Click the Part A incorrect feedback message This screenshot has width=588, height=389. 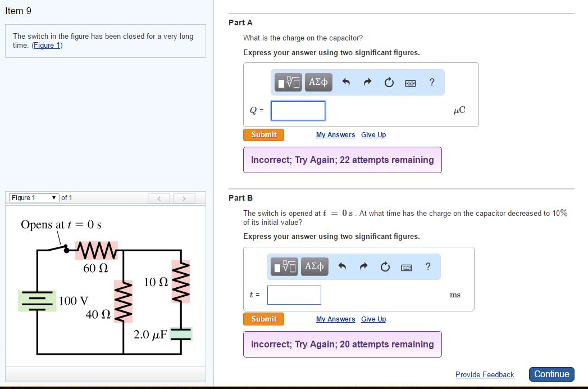[343, 160]
